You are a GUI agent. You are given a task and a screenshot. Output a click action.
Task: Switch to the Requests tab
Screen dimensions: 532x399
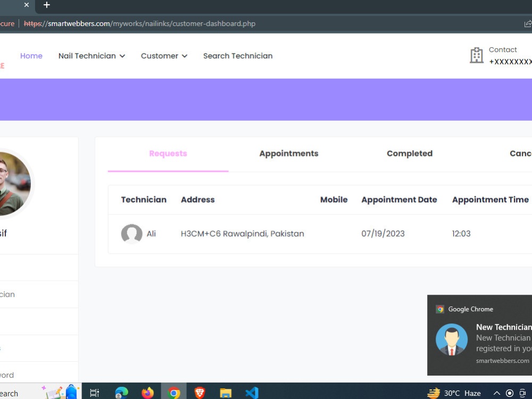tap(168, 154)
